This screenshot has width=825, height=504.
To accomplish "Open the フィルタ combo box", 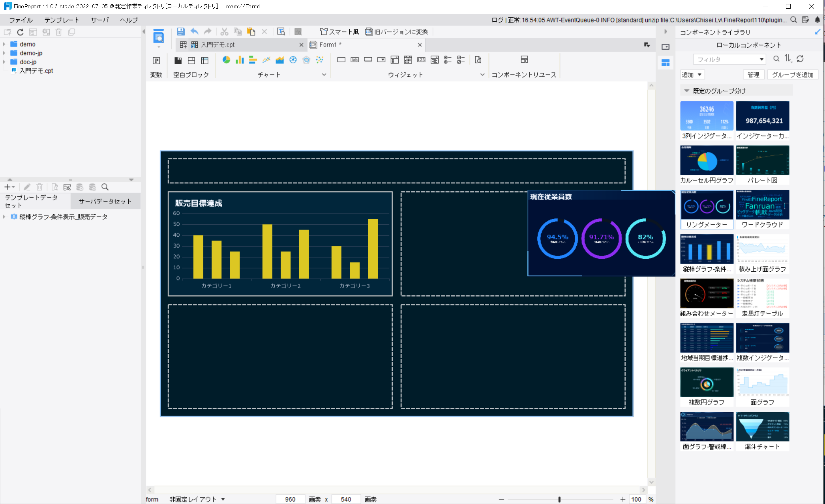I will point(729,59).
